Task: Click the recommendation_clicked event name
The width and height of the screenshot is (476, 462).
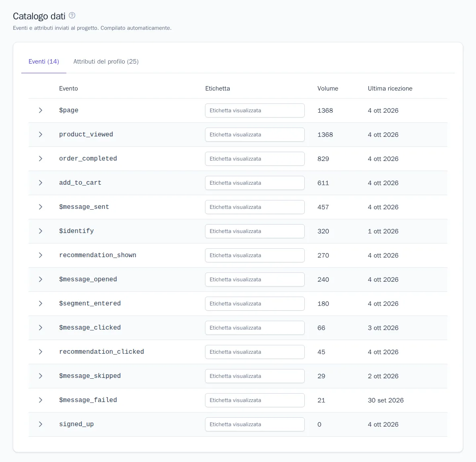Action: pyautogui.click(x=101, y=352)
